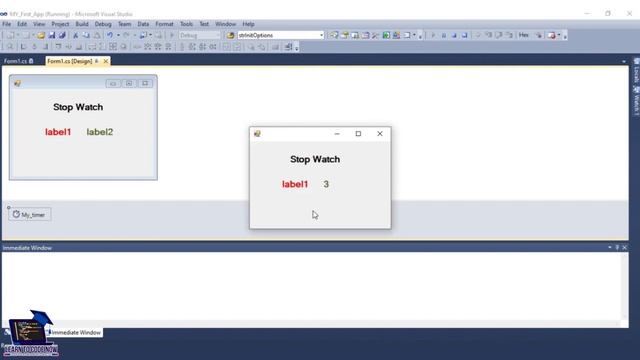640x360 pixels.
Task: Open the View menu
Action: point(39,24)
